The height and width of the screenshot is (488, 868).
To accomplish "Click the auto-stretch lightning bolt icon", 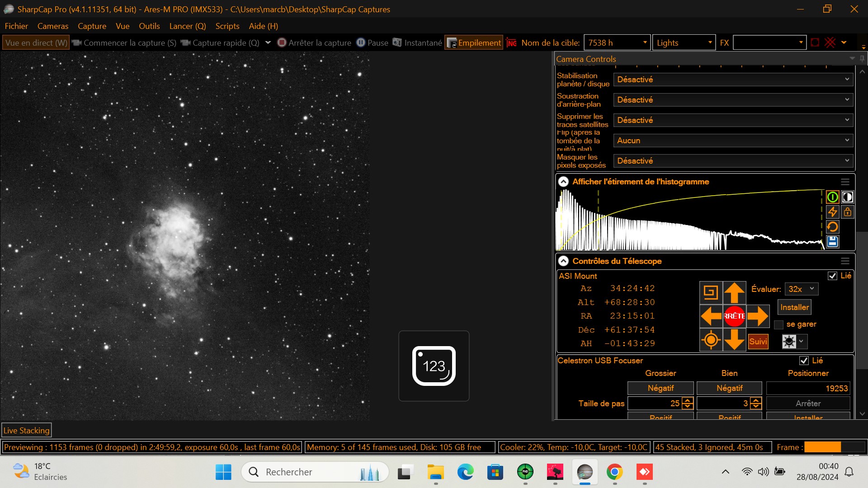I will pos(832,212).
